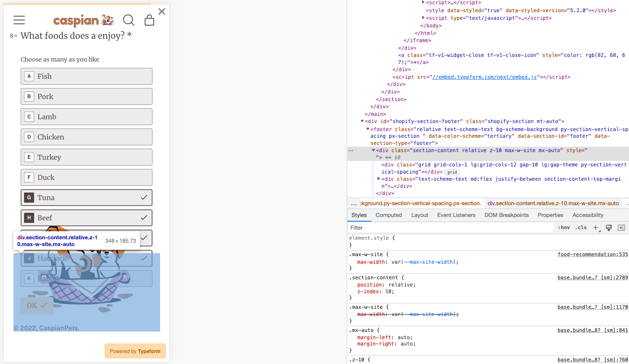
Task: Focus the styles Filter input field
Action: [450, 227]
